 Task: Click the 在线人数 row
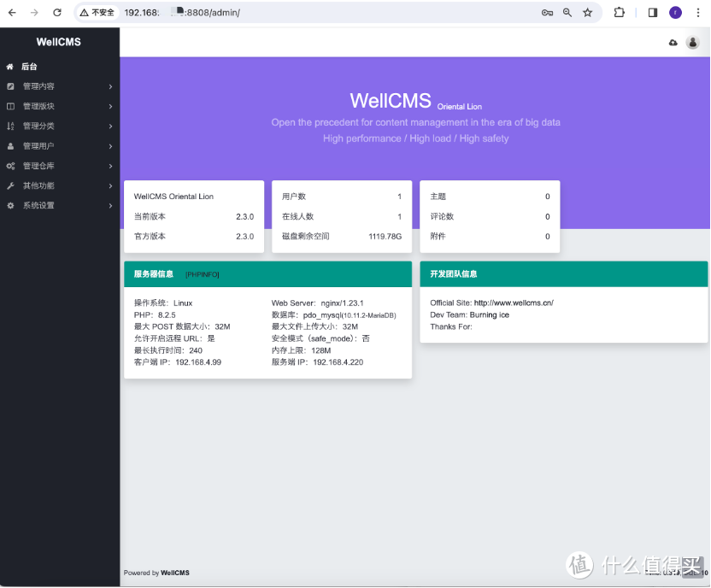[342, 216]
